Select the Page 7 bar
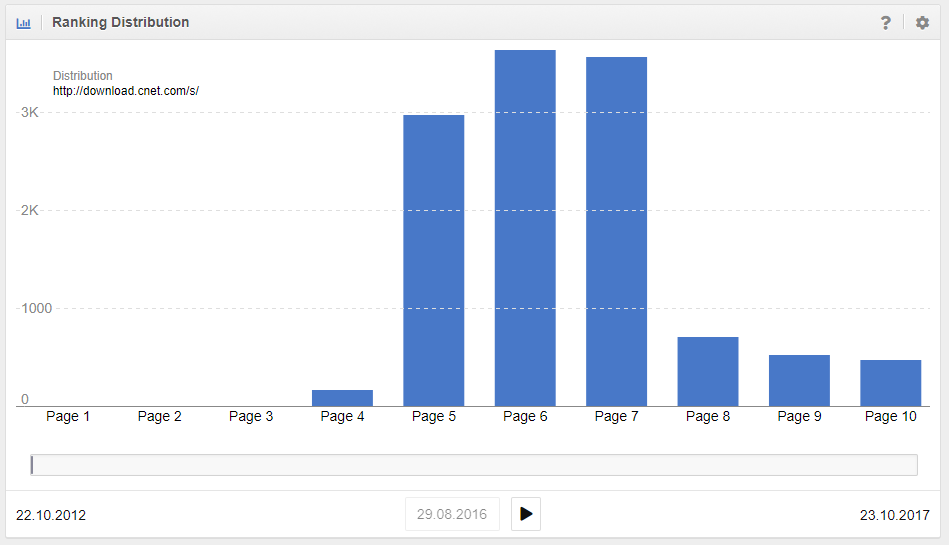Screen dimensions: 949x545 pyautogui.click(x=616, y=231)
